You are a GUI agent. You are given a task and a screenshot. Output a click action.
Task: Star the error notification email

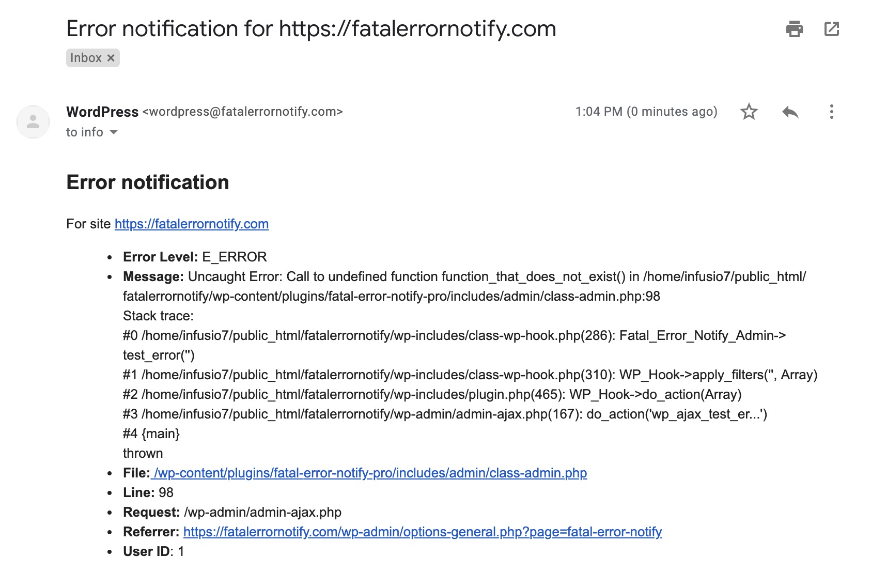[749, 112]
